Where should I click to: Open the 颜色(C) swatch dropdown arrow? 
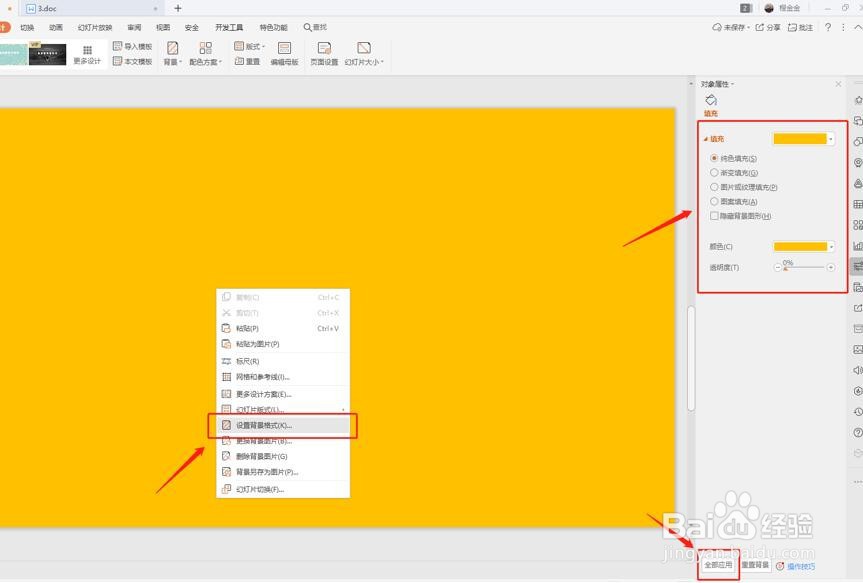[x=831, y=247]
